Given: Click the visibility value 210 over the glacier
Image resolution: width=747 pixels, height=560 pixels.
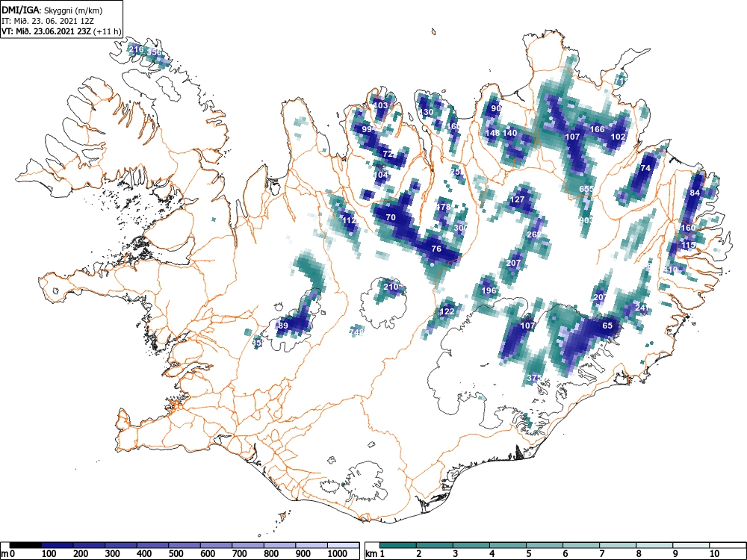Looking at the screenshot, I should coord(391,287).
